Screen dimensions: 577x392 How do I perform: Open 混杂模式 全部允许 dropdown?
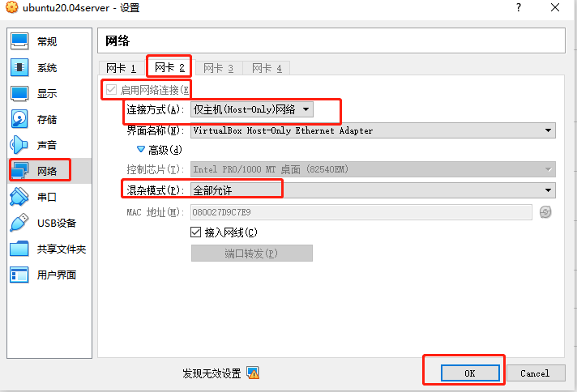point(373,190)
